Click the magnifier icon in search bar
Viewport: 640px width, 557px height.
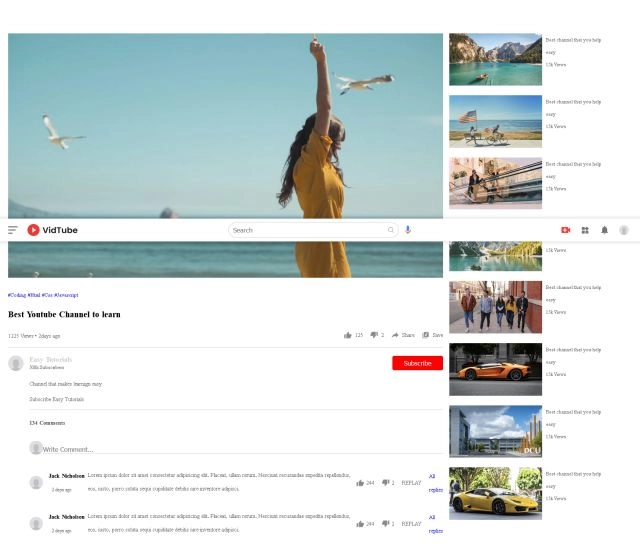[x=391, y=230]
